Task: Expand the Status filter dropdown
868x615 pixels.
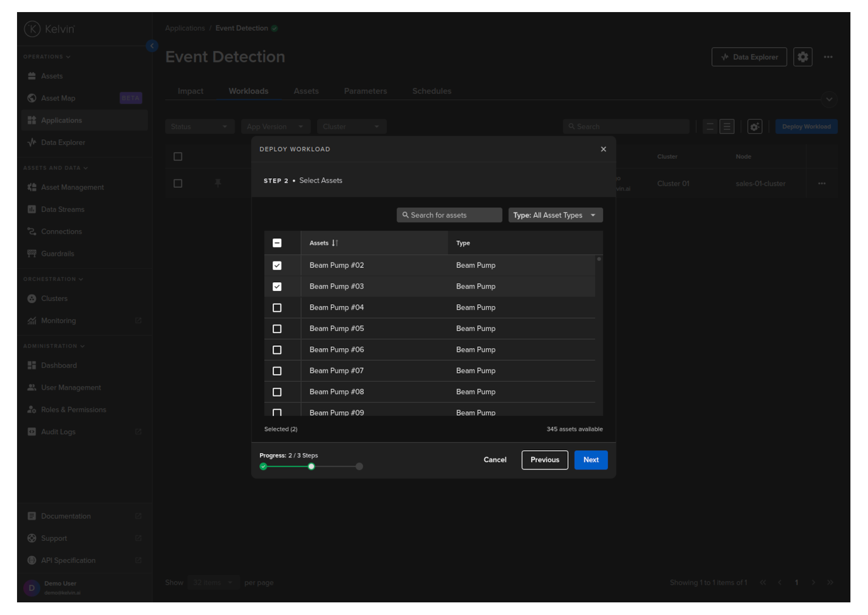Action: pyautogui.click(x=199, y=127)
